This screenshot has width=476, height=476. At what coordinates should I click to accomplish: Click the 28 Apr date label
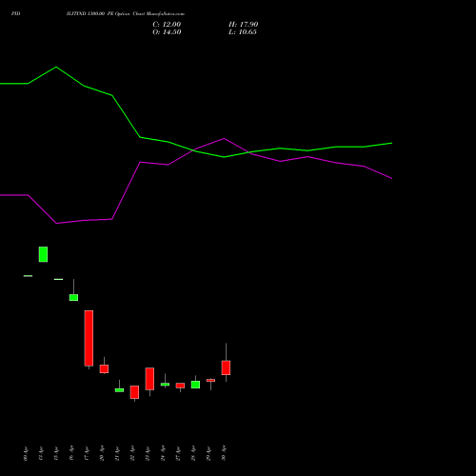tap(193, 453)
